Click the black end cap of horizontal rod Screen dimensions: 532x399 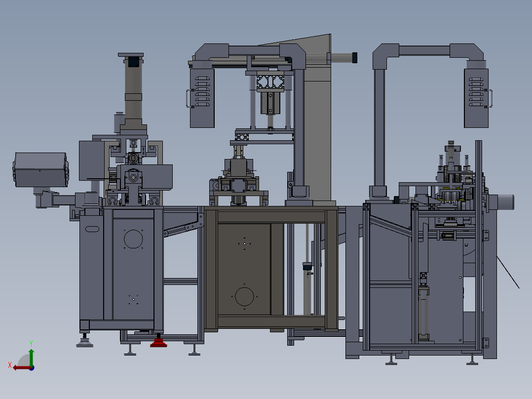[x=354, y=58]
